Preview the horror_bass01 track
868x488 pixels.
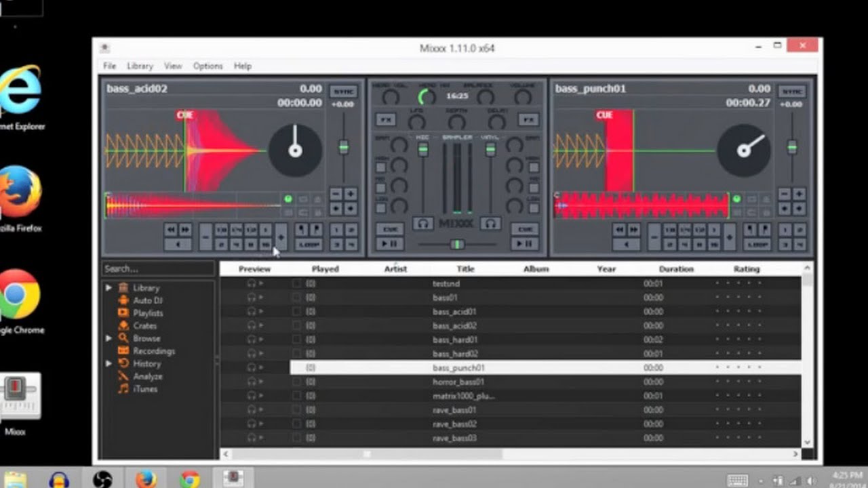click(255, 382)
